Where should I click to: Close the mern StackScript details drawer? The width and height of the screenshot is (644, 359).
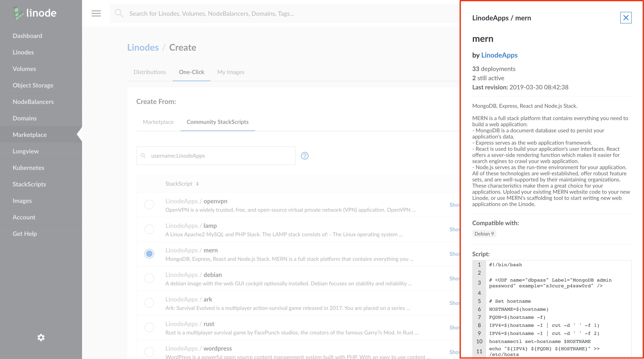[x=626, y=17]
